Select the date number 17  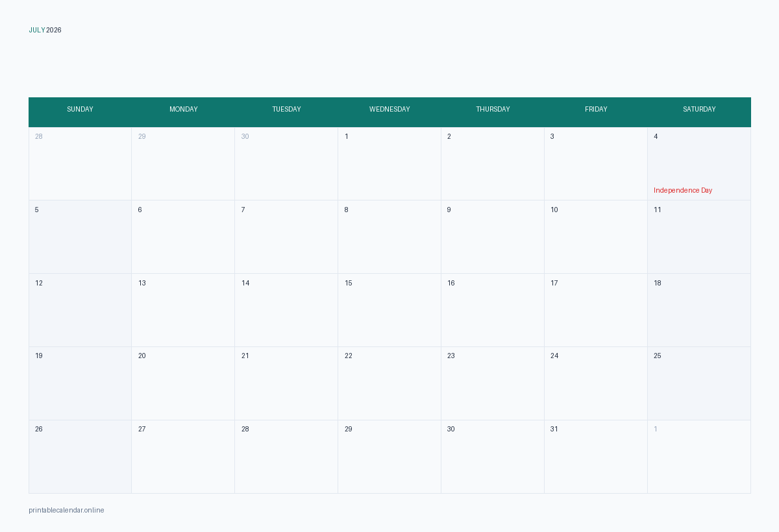554,283
